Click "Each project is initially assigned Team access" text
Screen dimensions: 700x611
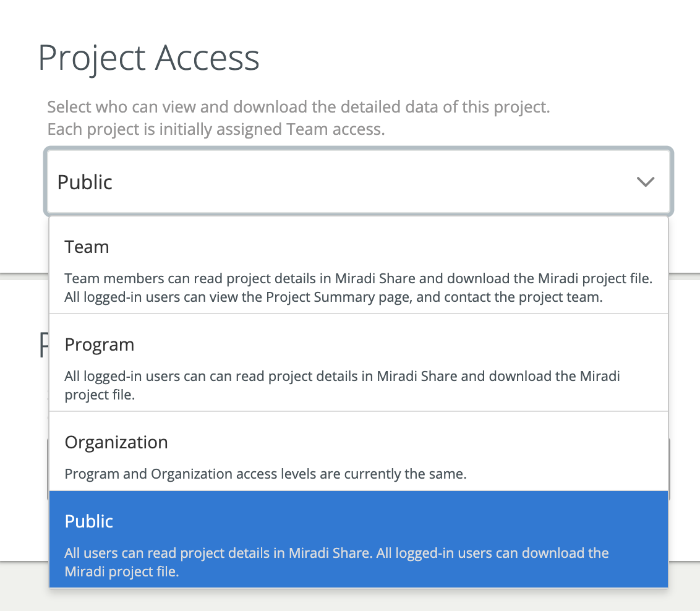click(216, 130)
